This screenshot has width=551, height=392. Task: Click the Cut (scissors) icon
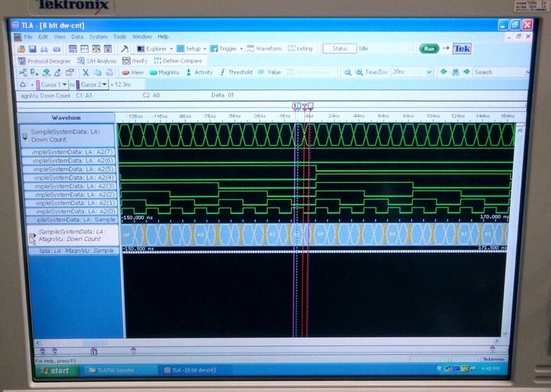pyautogui.click(x=86, y=72)
